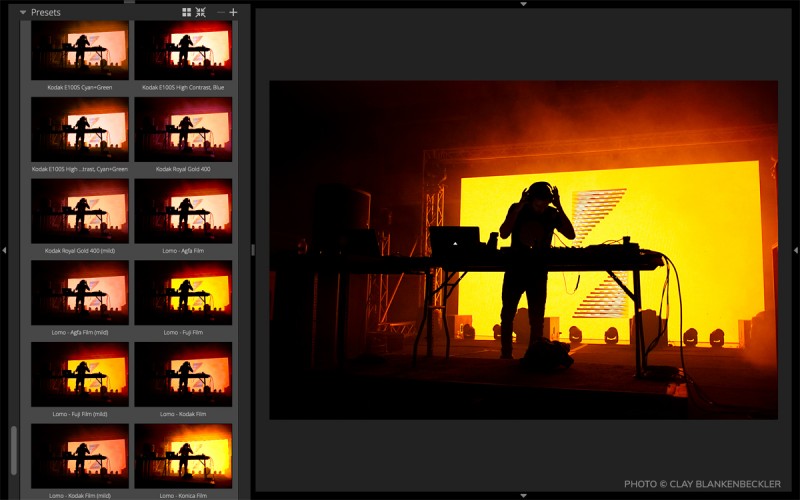Screen dimensions: 800x500
Task: Switch presets to grid view icon
Action: 187,13
